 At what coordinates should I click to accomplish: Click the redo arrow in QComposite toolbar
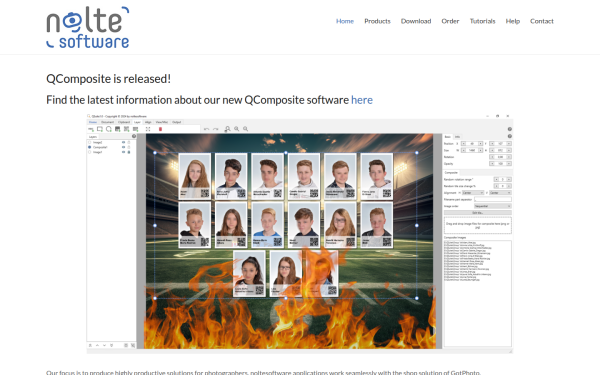click(215, 129)
